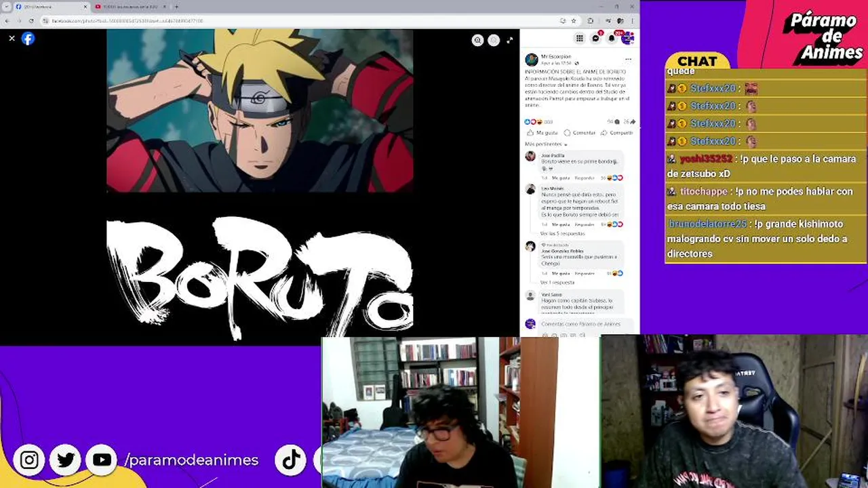Expand Más pertinentes comment sorting dropdown
This screenshot has width=868, height=488.
click(546, 144)
